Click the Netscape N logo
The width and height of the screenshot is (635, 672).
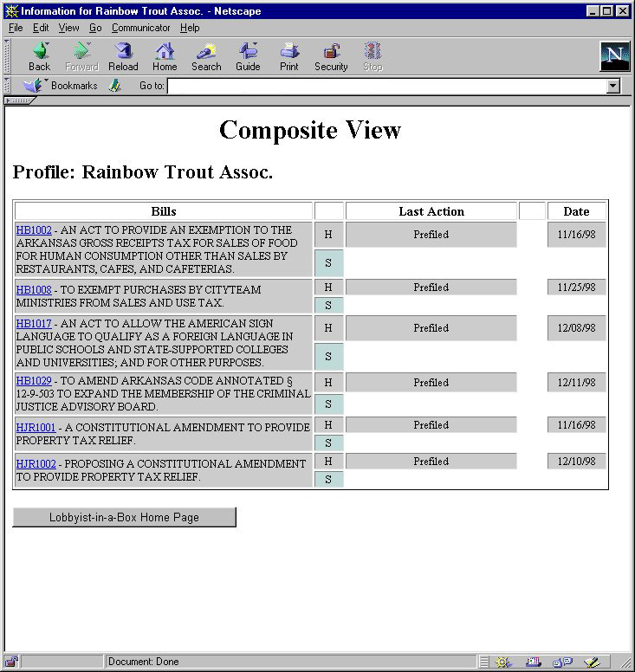coord(614,56)
